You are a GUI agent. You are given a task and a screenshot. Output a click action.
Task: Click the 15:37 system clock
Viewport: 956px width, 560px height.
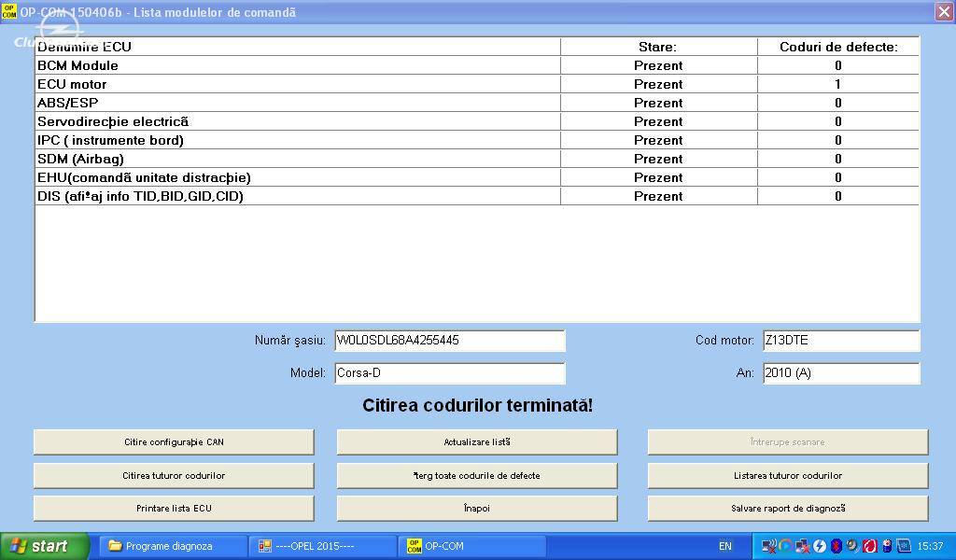click(931, 546)
